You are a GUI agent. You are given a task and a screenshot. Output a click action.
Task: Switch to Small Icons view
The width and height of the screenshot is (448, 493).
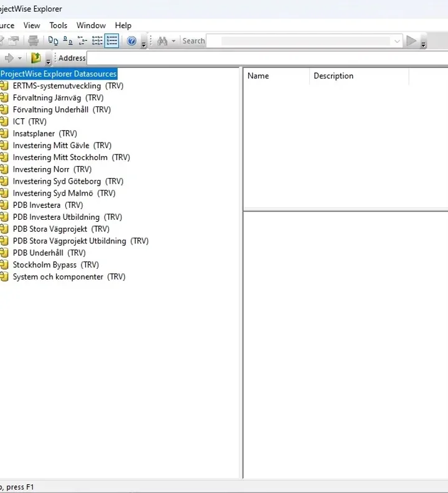click(x=68, y=41)
